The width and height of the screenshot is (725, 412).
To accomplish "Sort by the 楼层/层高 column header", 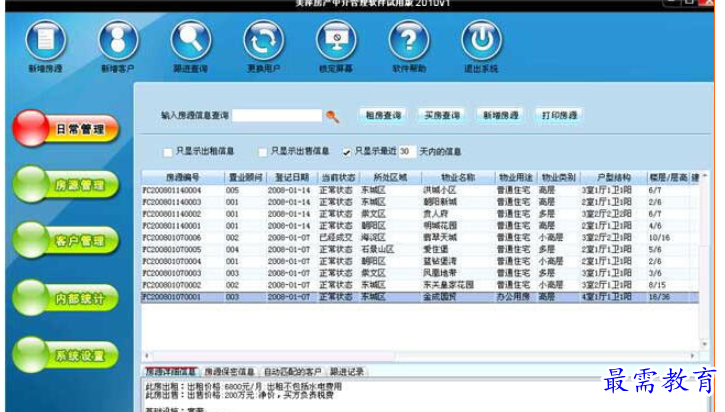I will 668,178.
